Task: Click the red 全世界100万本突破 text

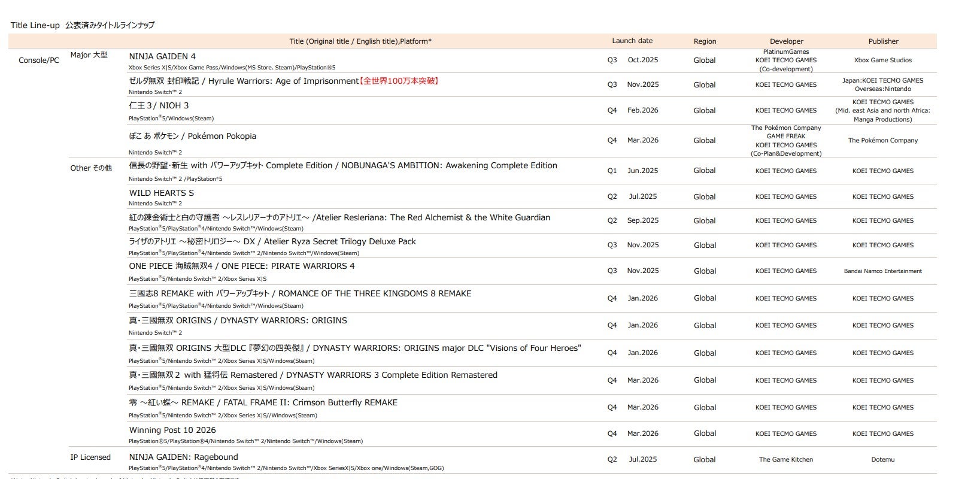Action: click(x=400, y=81)
